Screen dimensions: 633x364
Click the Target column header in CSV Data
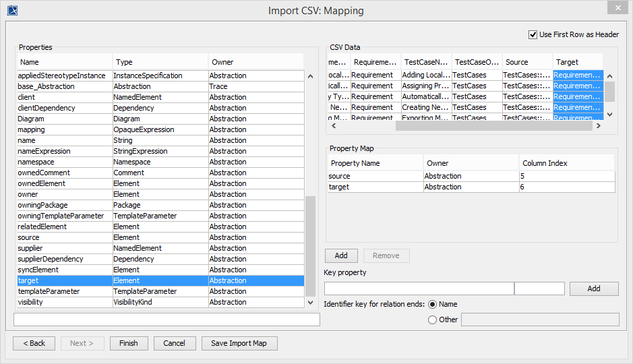tap(577, 62)
